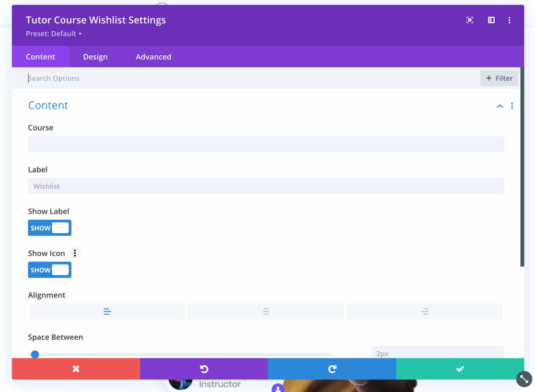The width and height of the screenshot is (535, 392).
Task: Open the Course select field
Action: 266,144
